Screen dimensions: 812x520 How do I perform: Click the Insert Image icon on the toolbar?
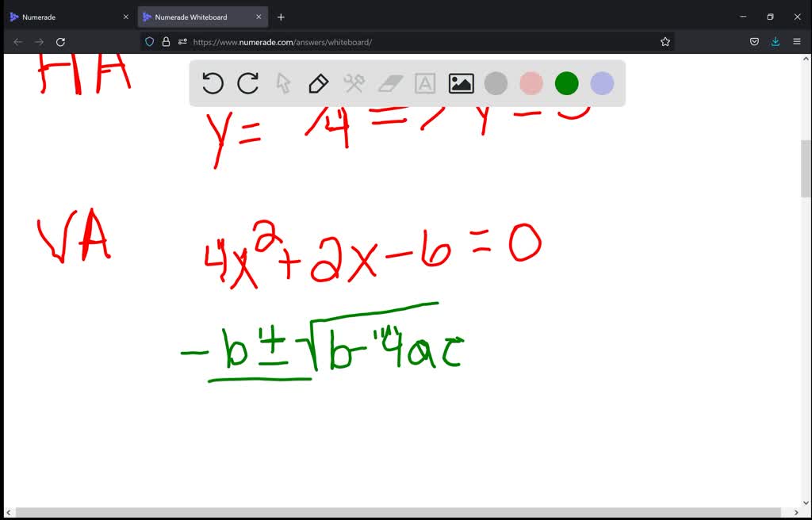(x=461, y=83)
